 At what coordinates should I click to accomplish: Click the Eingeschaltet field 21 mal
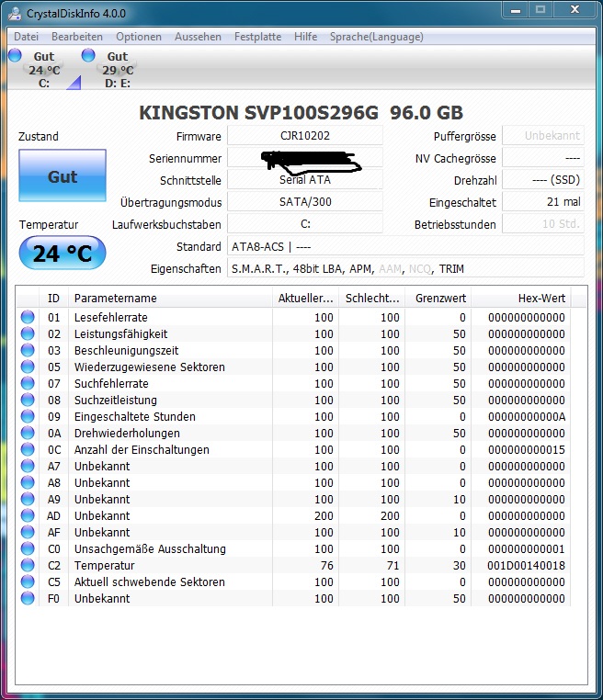(543, 202)
